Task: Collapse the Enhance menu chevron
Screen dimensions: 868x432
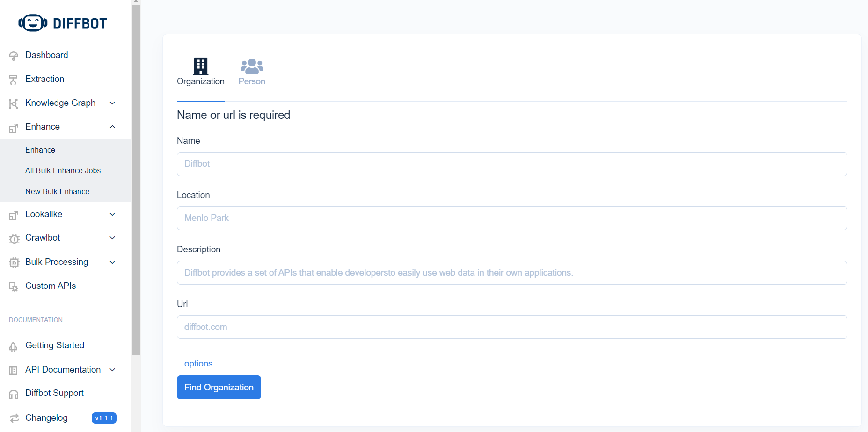Action: pos(112,127)
